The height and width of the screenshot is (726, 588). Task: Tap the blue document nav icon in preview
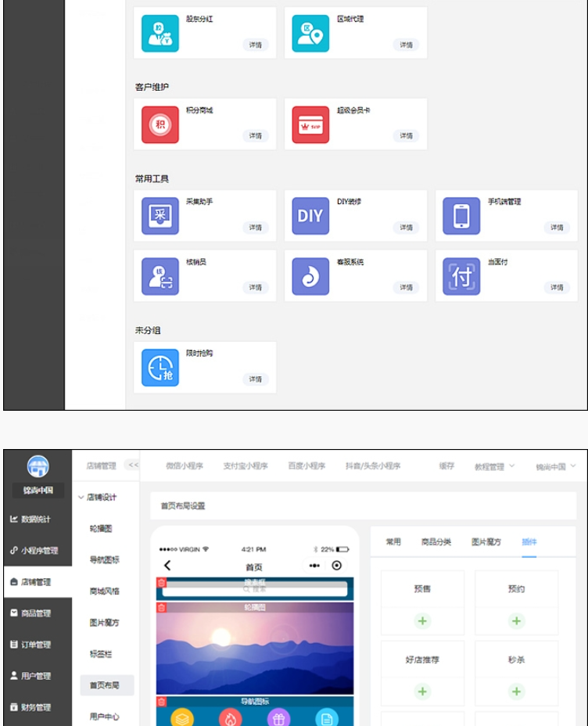coord(327,717)
